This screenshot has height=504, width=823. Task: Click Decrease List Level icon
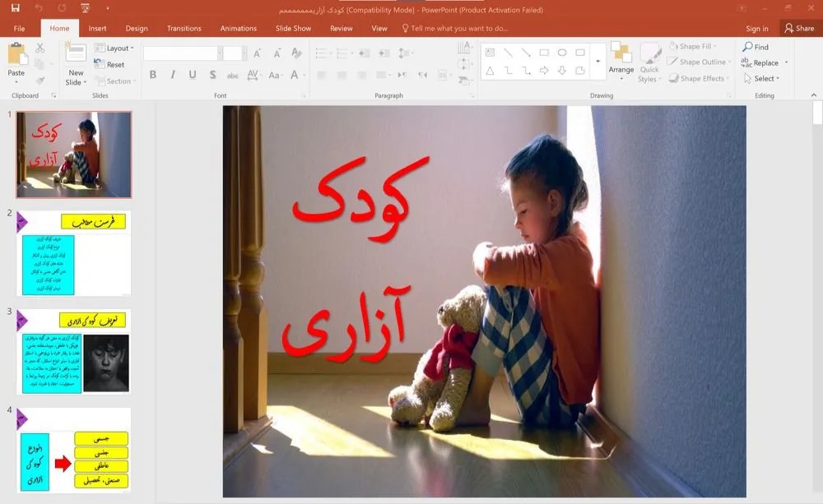pos(365,53)
